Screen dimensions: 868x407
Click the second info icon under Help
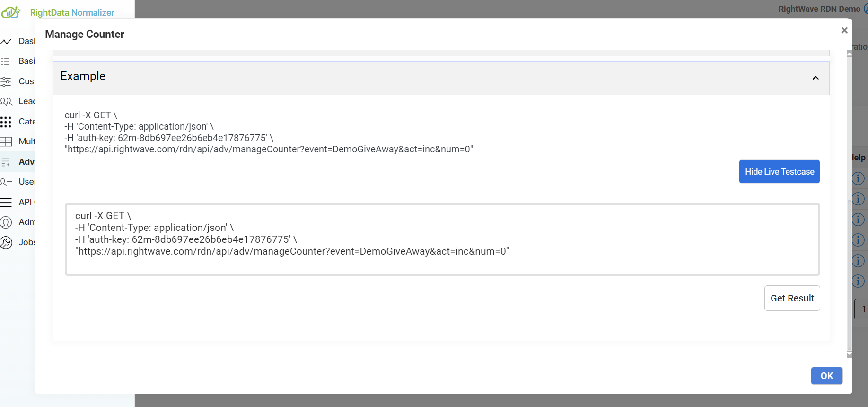pos(858,199)
